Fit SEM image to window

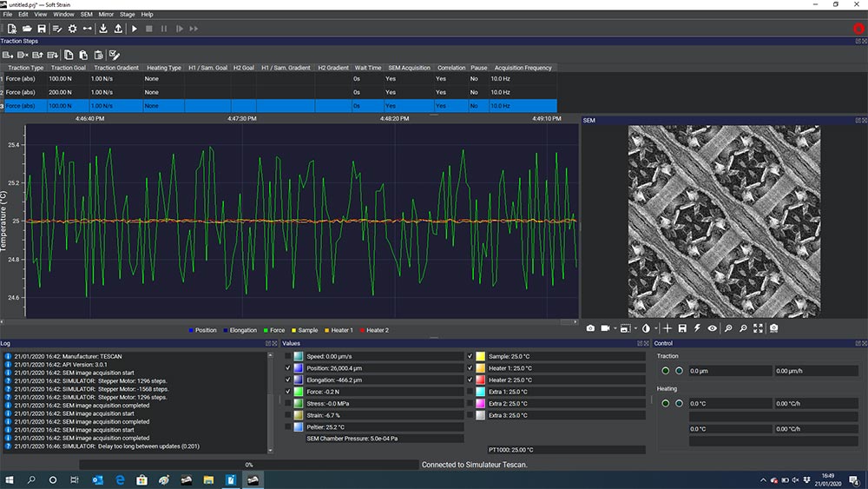[758, 328]
